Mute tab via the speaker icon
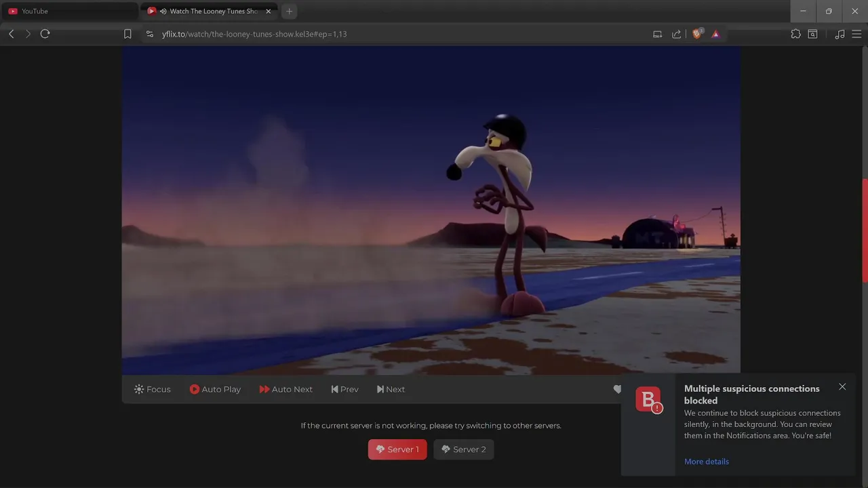This screenshot has width=868, height=488. [163, 11]
